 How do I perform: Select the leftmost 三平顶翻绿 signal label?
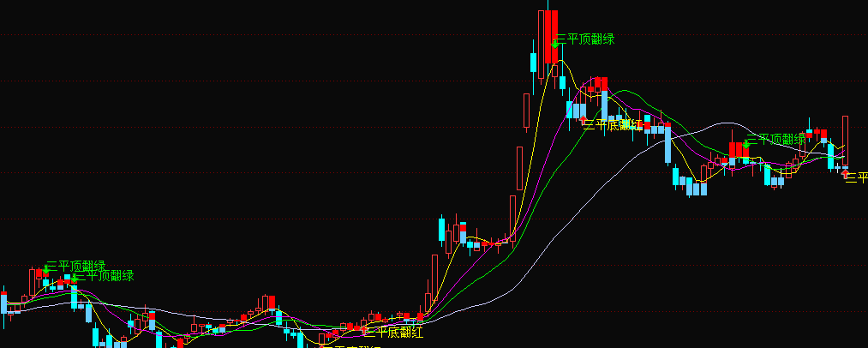click(x=76, y=266)
